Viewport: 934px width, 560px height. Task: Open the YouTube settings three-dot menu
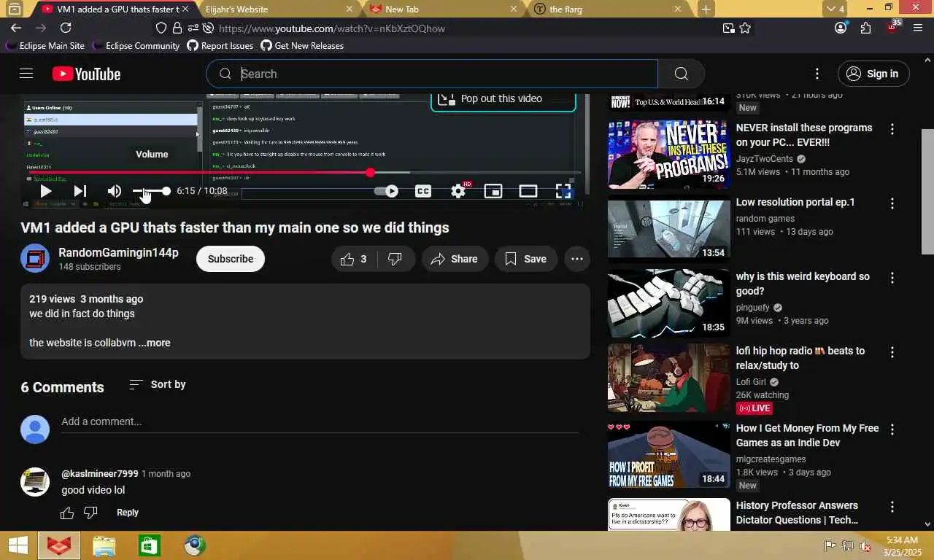coord(817,74)
